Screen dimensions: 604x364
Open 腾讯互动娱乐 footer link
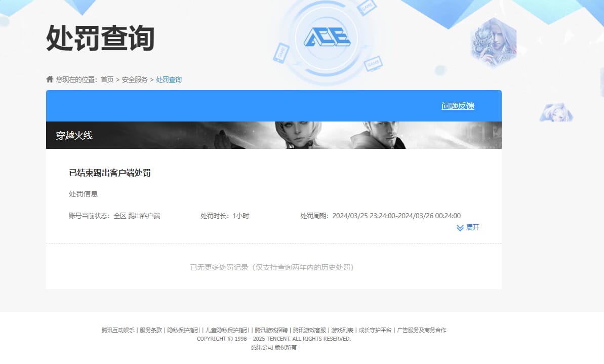[118, 330]
